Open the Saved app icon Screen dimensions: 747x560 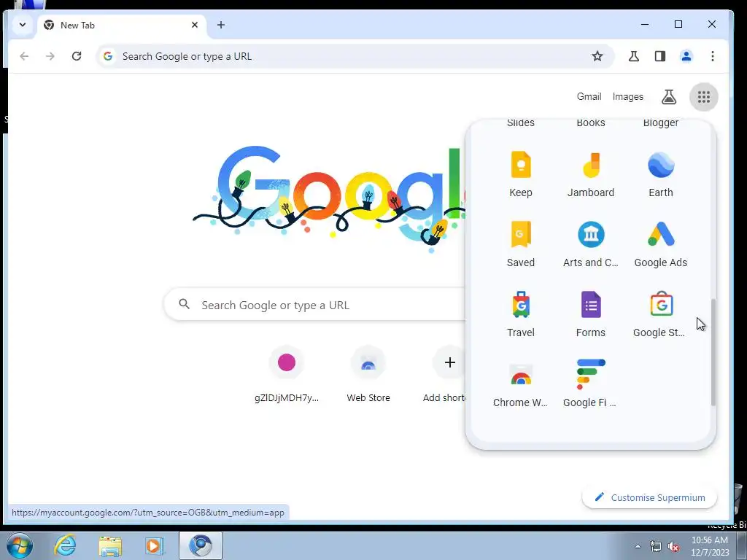coord(520,244)
